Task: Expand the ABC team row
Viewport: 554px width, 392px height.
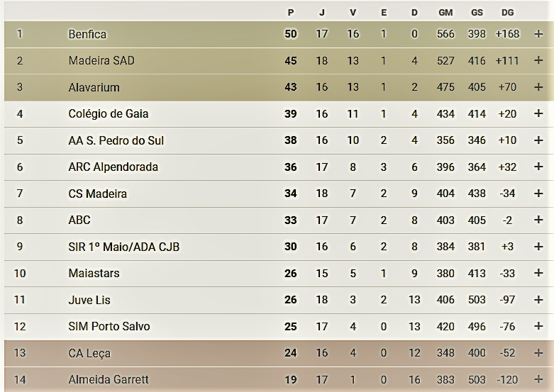Action: (538, 220)
